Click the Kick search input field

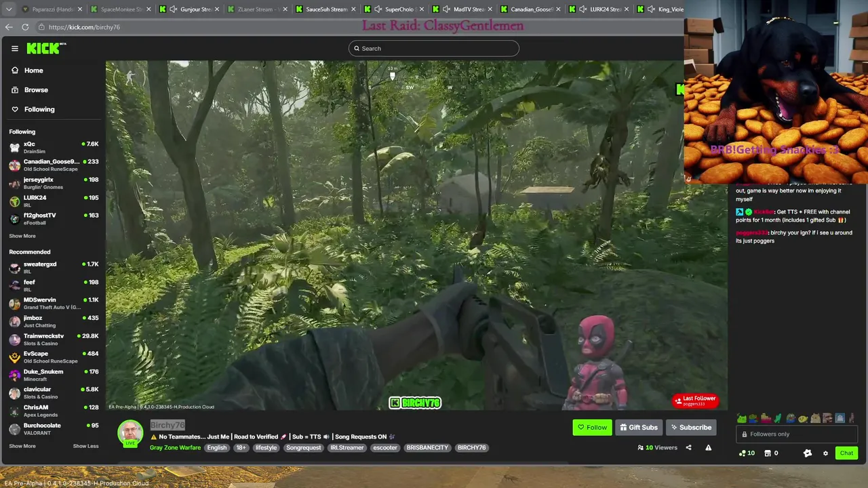pos(434,48)
